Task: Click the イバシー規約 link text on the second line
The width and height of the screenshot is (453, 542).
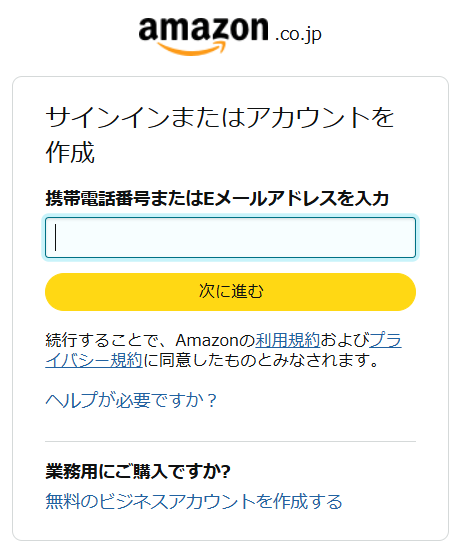Action: pos(94,360)
